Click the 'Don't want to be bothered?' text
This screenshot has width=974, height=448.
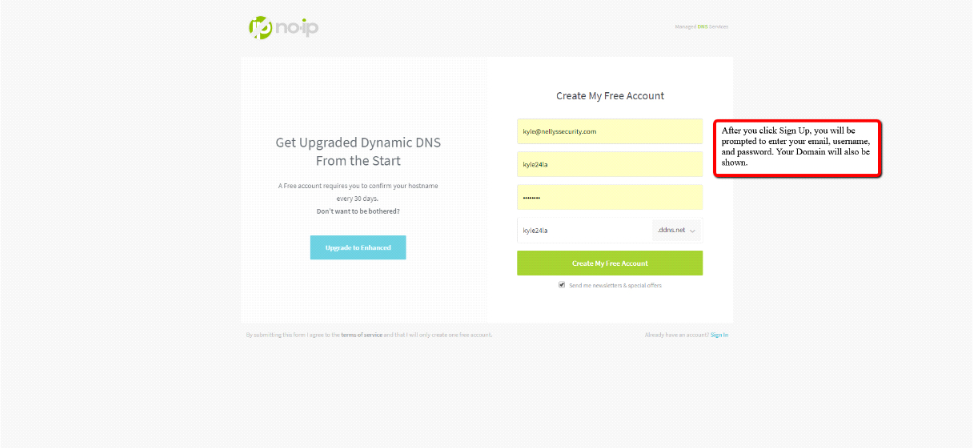click(x=358, y=212)
